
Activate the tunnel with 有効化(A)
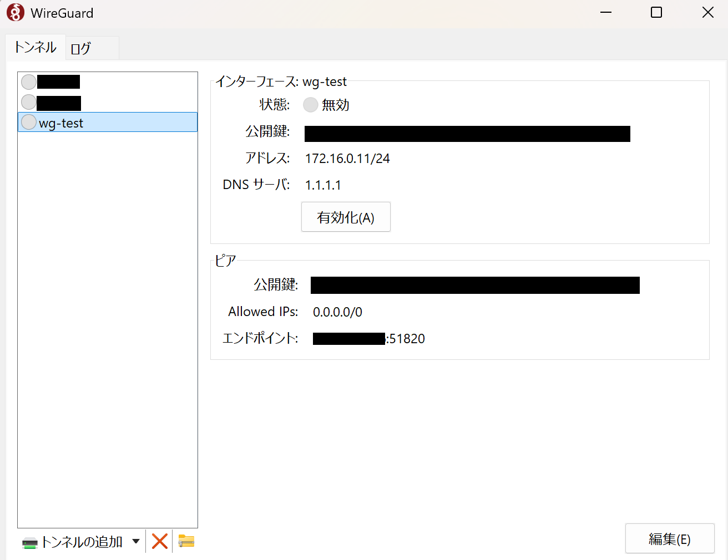(346, 217)
